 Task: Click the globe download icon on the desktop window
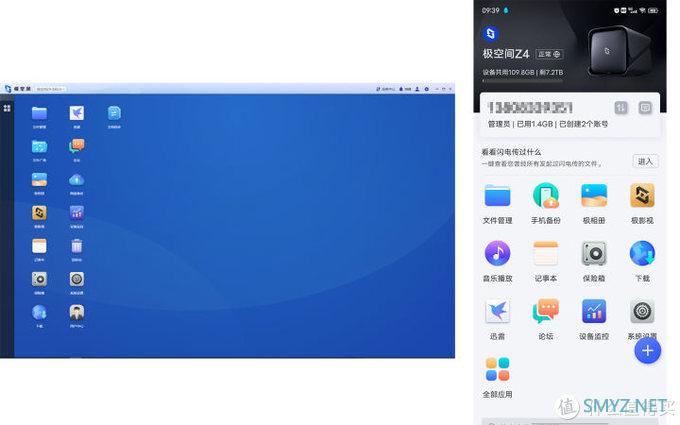(x=39, y=312)
